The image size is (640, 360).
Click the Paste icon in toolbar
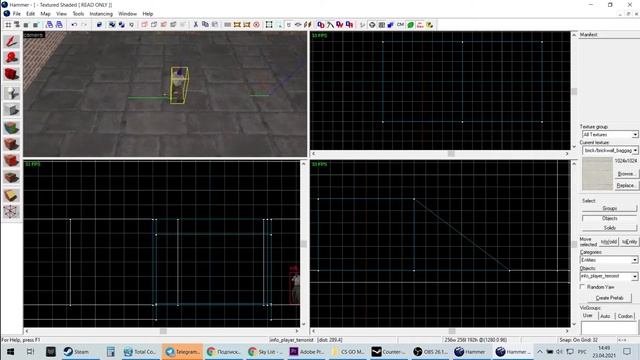[x=215, y=25]
